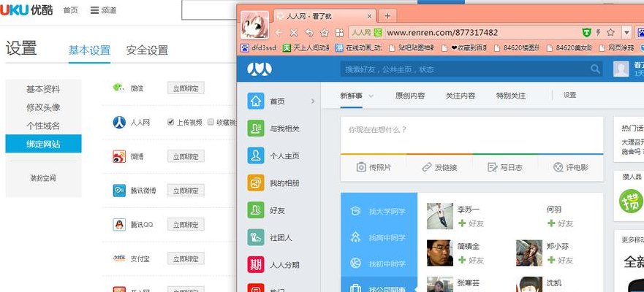
Task: Click 写日志 write blog button
Action: pos(505,167)
